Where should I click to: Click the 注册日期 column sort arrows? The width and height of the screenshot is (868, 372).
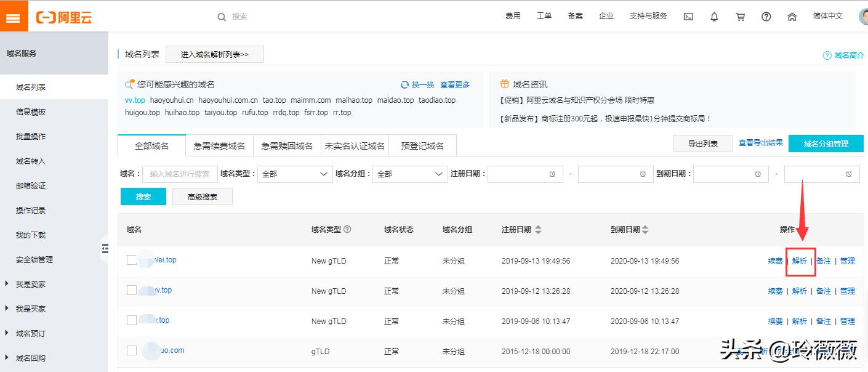[x=537, y=228]
